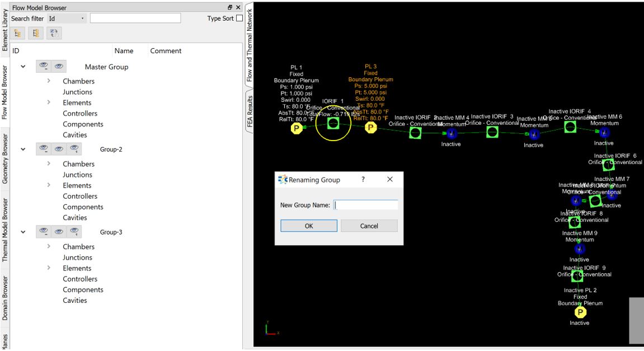This screenshot has height=351, width=644.
Task: Toggle the third eye icon for Group-2
Action: [74, 149]
